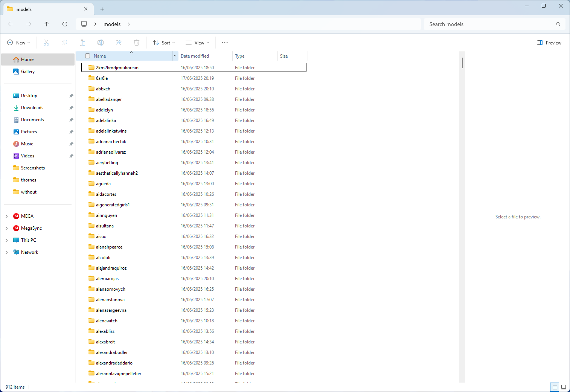Open the See more menu
This screenshot has width=570, height=392.
[224, 43]
